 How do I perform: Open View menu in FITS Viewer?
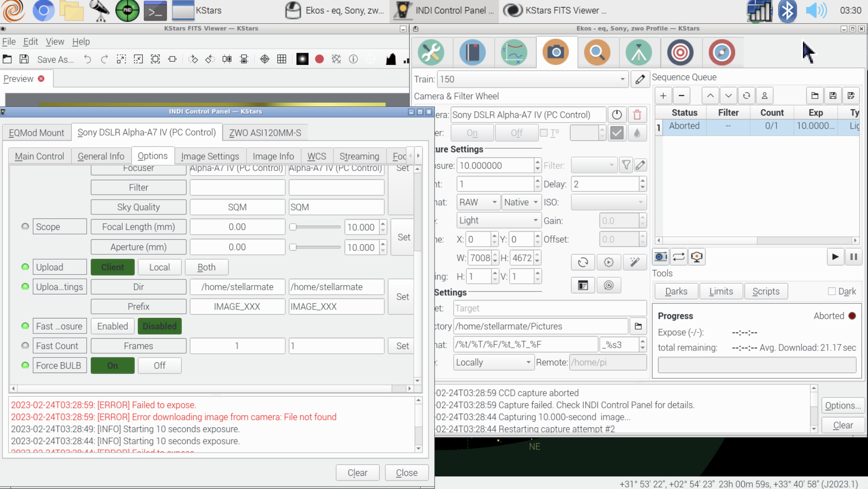(x=55, y=41)
